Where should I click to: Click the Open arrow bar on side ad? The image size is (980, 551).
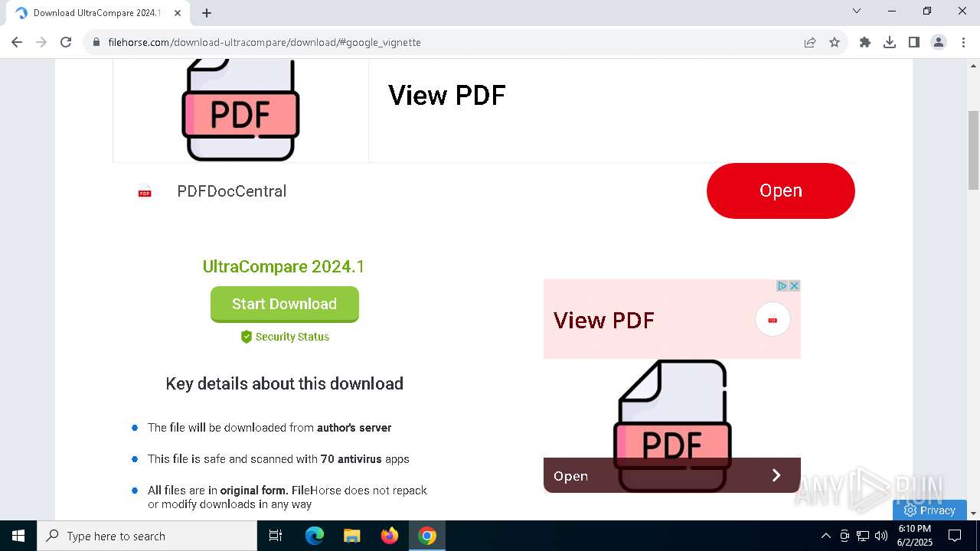[672, 475]
